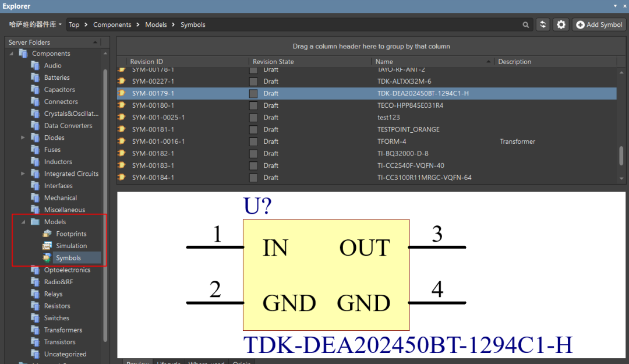This screenshot has width=629, height=364.
Task: Expand the Integrated Circuits folder
Action: point(23,174)
